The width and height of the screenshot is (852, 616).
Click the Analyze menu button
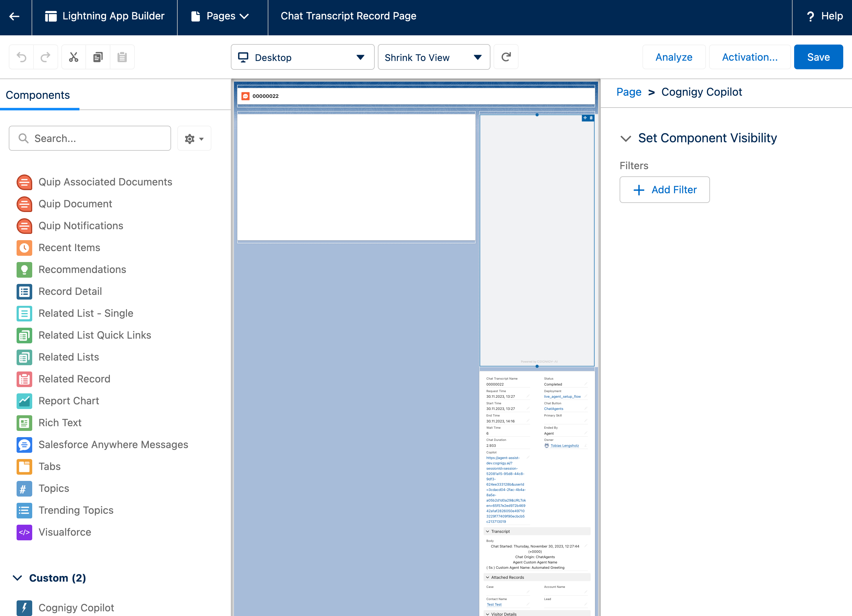(x=673, y=58)
